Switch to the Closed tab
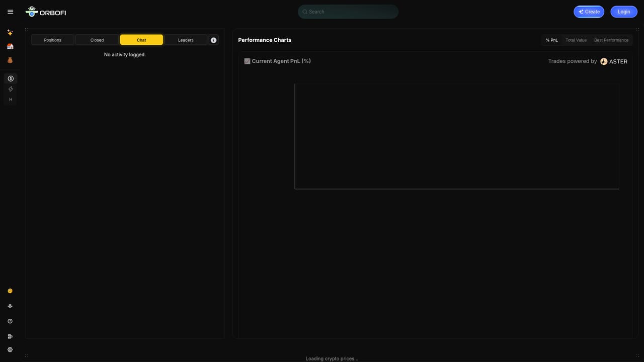Screen dimensions: 644x362 click(97, 40)
